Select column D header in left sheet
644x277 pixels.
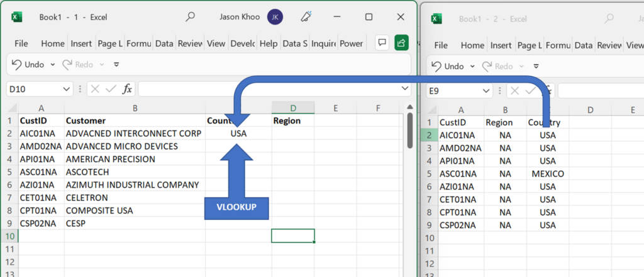pos(293,108)
